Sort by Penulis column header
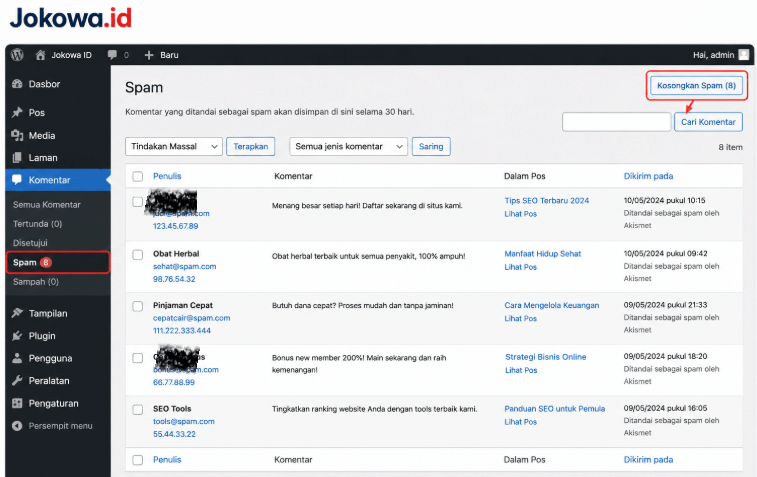 coord(167,176)
